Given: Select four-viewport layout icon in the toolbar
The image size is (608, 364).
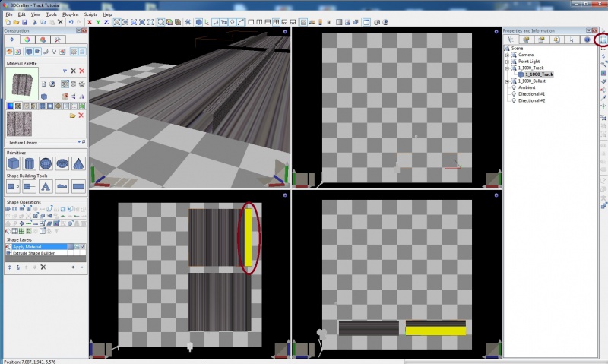Looking at the screenshot, I should coord(276,22).
